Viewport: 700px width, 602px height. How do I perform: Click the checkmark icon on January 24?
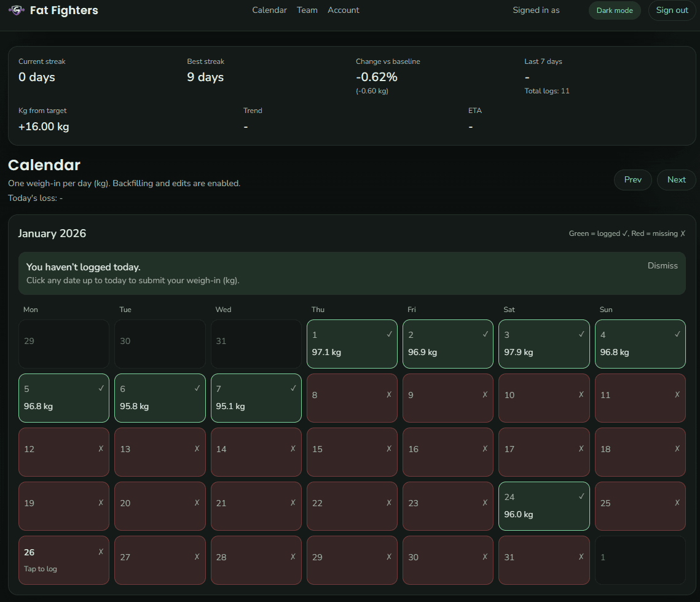tap(581, 496)
